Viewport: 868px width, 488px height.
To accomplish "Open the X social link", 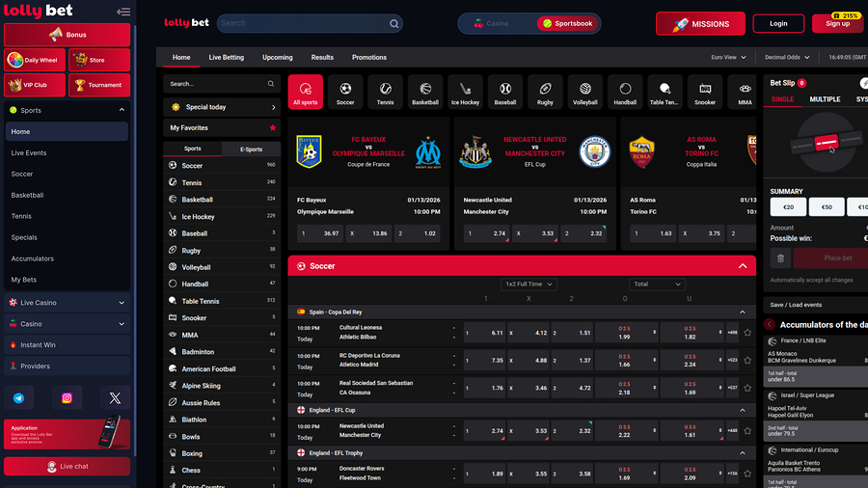I will coord(115,397).
